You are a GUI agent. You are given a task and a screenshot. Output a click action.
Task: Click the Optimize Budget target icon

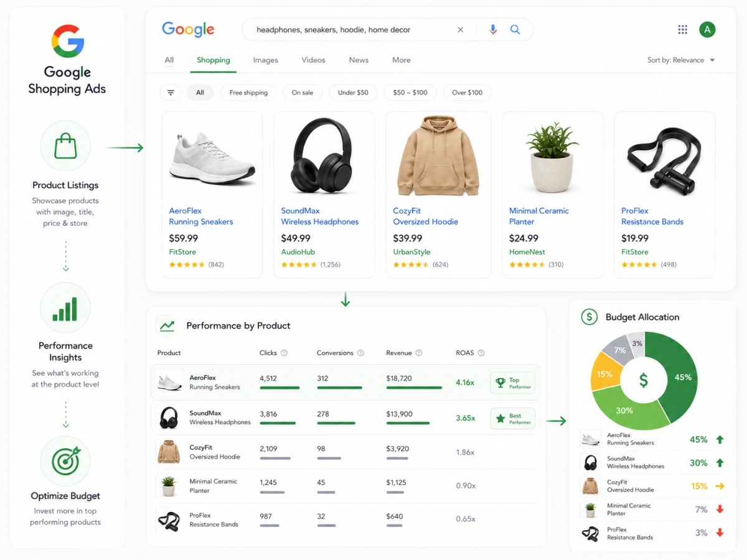(x=65, y=460)
